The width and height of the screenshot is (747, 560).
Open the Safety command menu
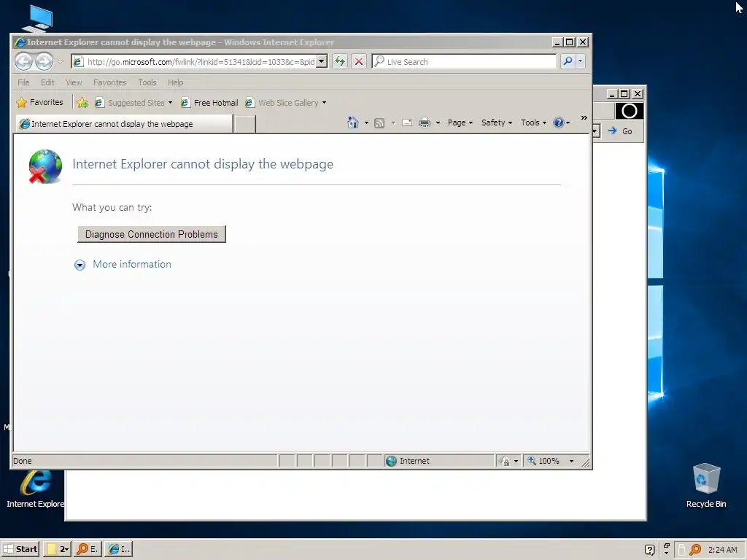496,122
